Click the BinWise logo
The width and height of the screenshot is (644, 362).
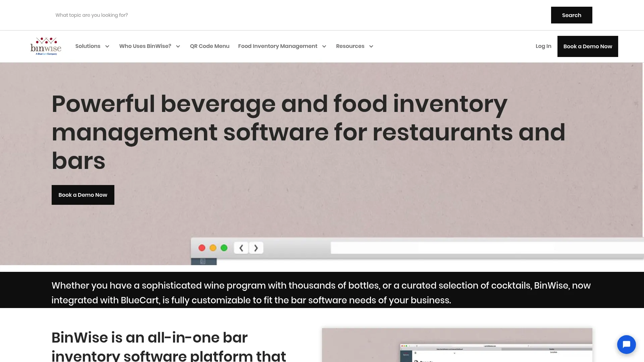coord(46,46)
